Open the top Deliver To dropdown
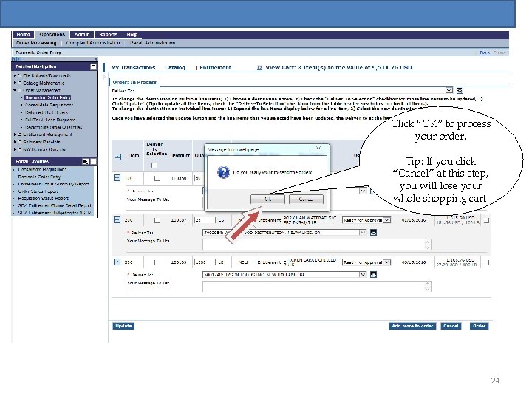Screen dimensions: 532x399 [449, 90]
